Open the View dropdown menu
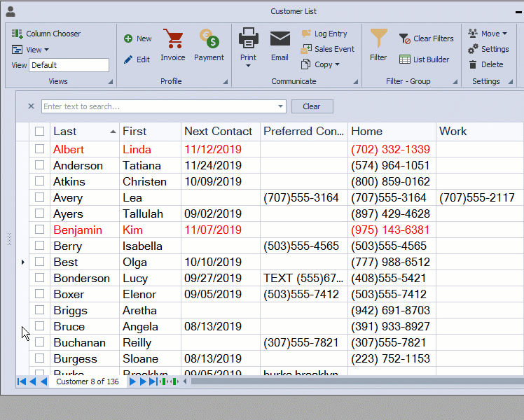Image resolution: width=524 pixels, height=420 pixels. click(30, 50)
